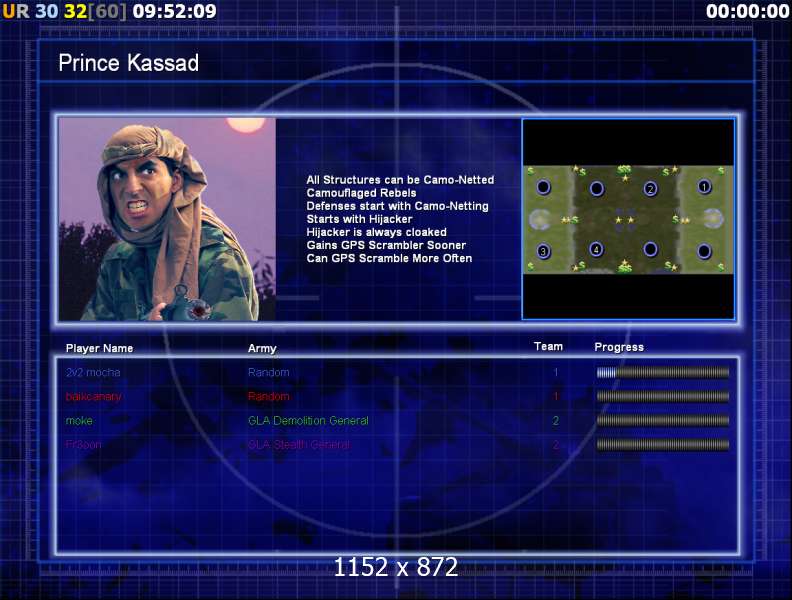
Task: Click team number 1 in 2v2 mocha's row
Action: click(556, 373)
